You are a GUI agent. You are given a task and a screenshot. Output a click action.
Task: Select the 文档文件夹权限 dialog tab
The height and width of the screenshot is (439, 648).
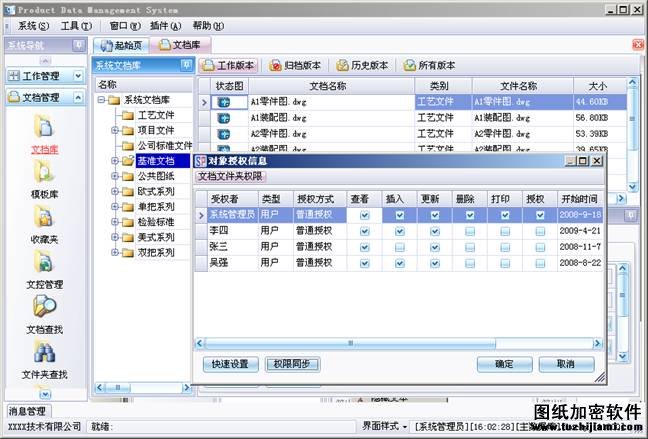click(x=230, y=177)
